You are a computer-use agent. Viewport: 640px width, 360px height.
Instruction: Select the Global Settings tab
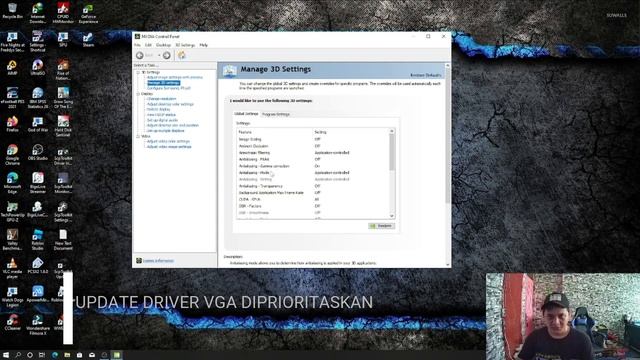(246, 114)
